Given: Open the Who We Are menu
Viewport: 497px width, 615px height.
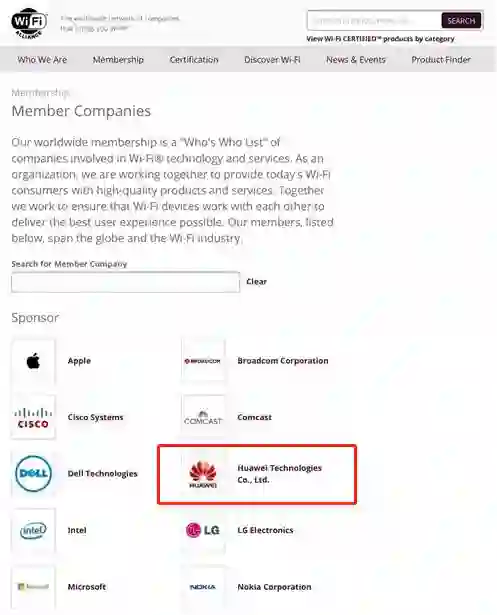Looking at the screenshot, I should [x=42, y=60].
